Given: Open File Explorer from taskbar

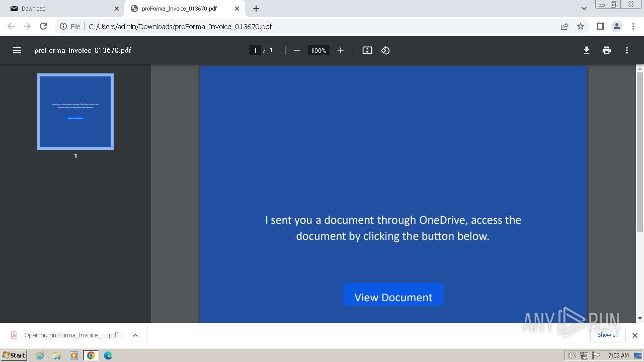Looking at the screenshot, I should point(57,355).
